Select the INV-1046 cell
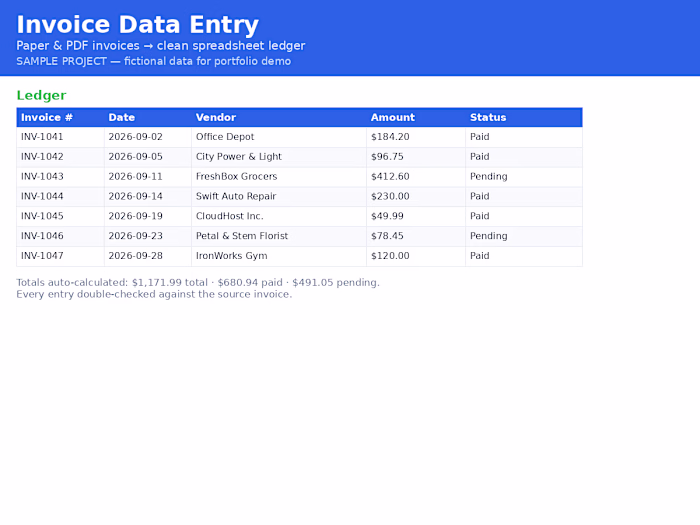700x525 pixels. point(60,236)
